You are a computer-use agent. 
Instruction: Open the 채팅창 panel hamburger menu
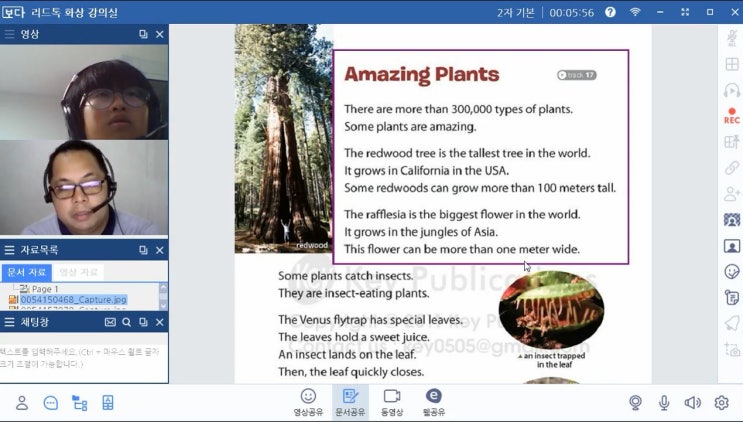tap(10, 323)
